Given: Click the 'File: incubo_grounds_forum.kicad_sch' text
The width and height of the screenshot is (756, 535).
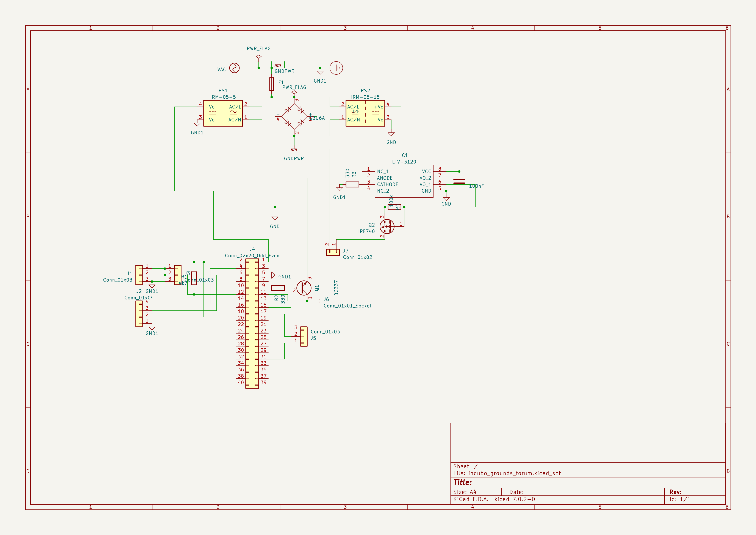Looking at the screenshot, I should tap(507, 473).
